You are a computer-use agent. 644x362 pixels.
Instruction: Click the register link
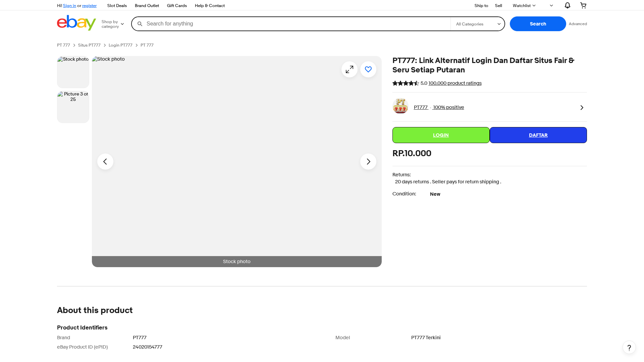tap(89, 6)
